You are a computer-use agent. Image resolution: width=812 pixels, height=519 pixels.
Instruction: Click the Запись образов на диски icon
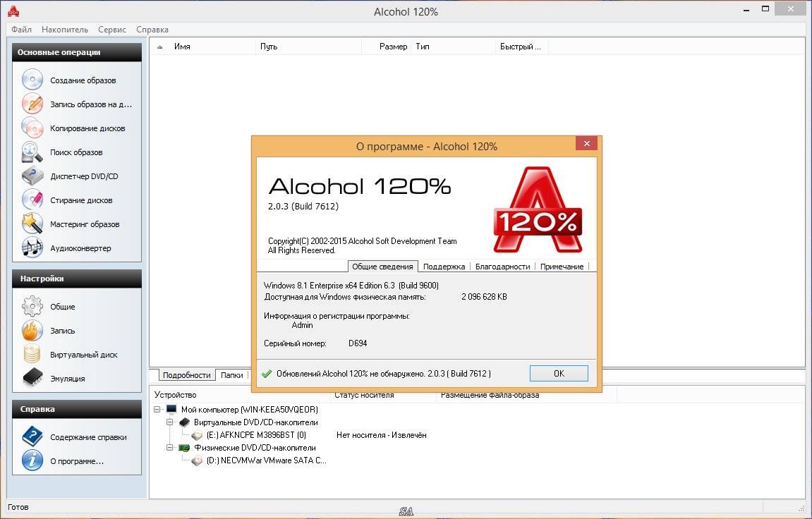tap(32, 104)
